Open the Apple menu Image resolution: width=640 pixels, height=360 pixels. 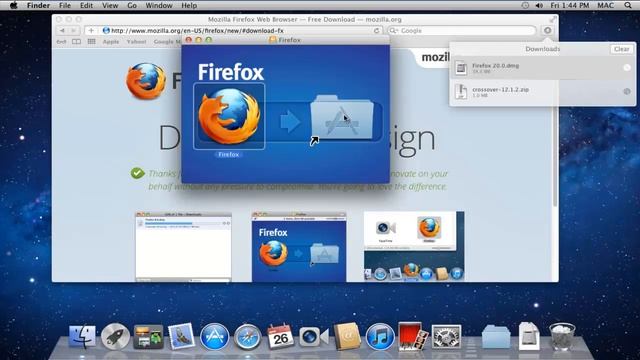coord(13,5)
